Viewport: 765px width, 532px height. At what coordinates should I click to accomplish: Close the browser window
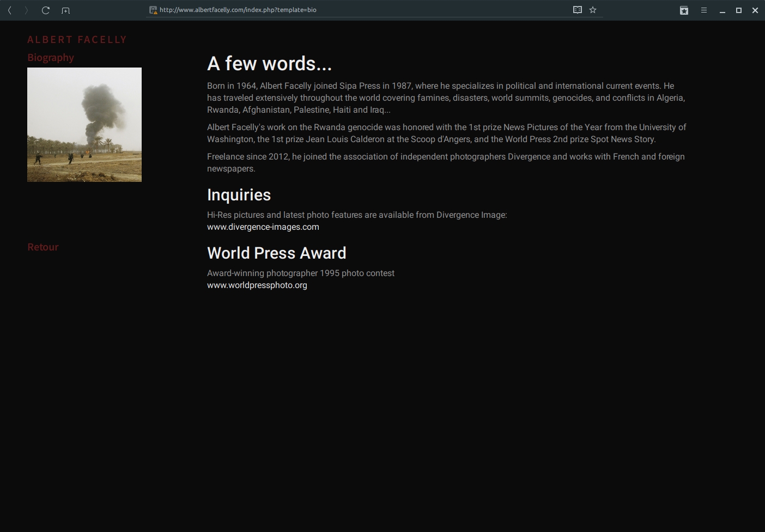[x=755, y=10]
